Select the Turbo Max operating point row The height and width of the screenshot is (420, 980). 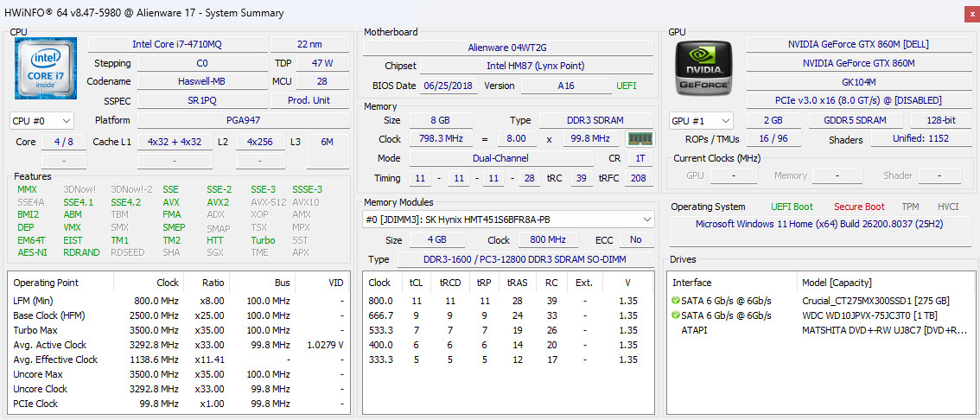click(x=179, y=330)
